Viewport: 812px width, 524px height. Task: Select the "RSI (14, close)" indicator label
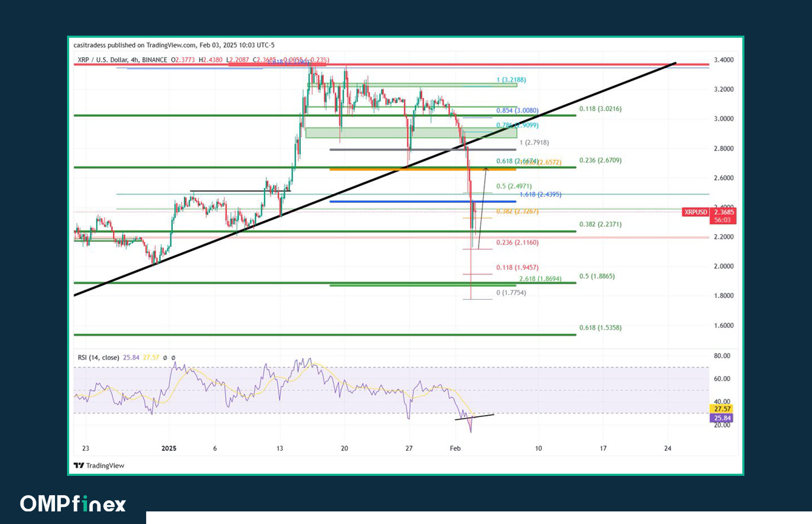tap(98, 357)
